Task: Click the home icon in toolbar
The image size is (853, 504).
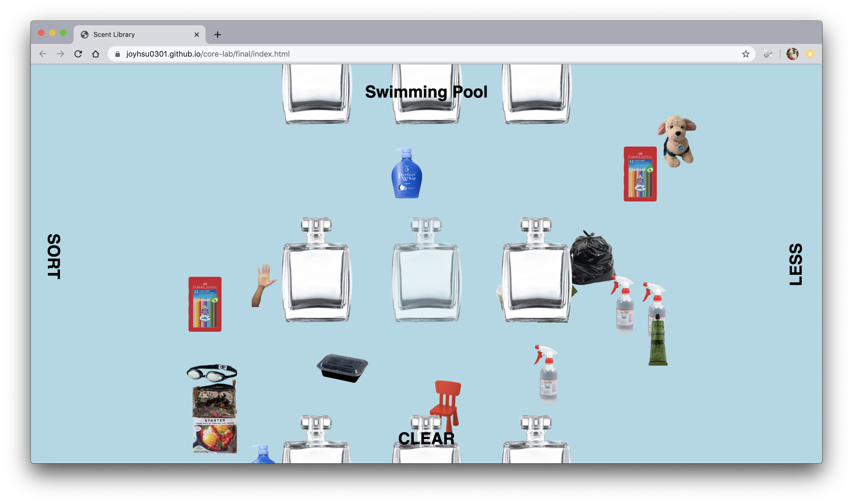Action: click(96, 54)
